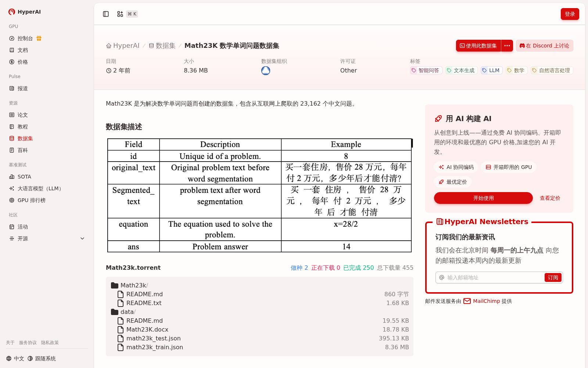Select Math23K.docx file row
The width and height of the screenshot is (588, 368).
pos(259,329)
